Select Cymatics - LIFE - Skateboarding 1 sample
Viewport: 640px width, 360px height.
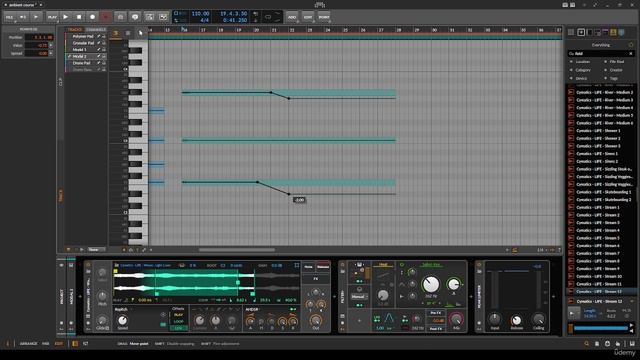(x=603, y=192)
